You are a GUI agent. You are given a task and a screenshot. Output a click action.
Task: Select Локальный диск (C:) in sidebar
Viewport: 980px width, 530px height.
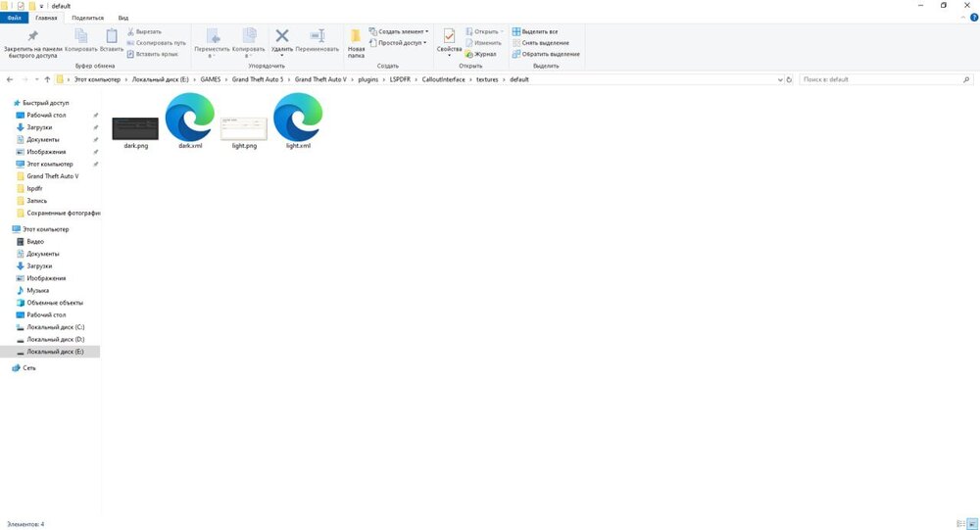click(55, 327)
